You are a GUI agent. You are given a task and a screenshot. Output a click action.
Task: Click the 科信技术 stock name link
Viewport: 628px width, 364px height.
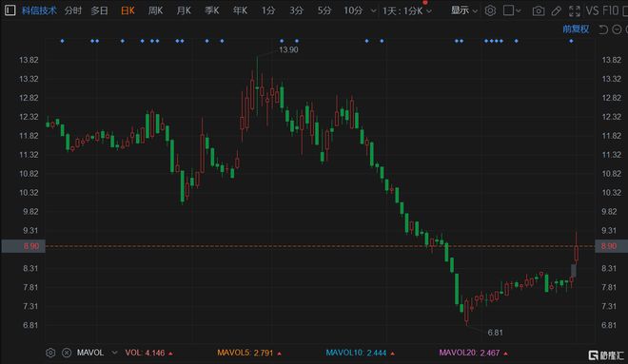39,10
